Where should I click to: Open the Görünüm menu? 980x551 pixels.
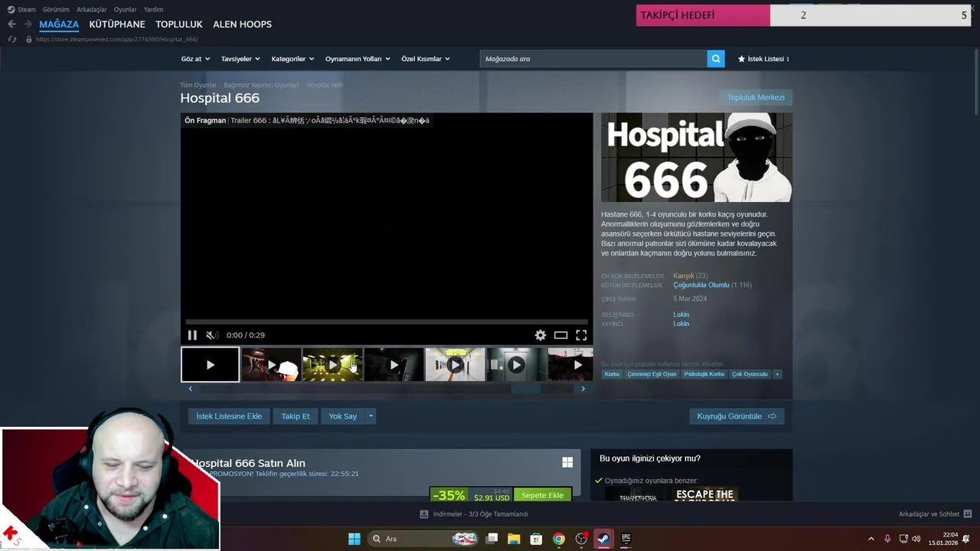(56, 9)
